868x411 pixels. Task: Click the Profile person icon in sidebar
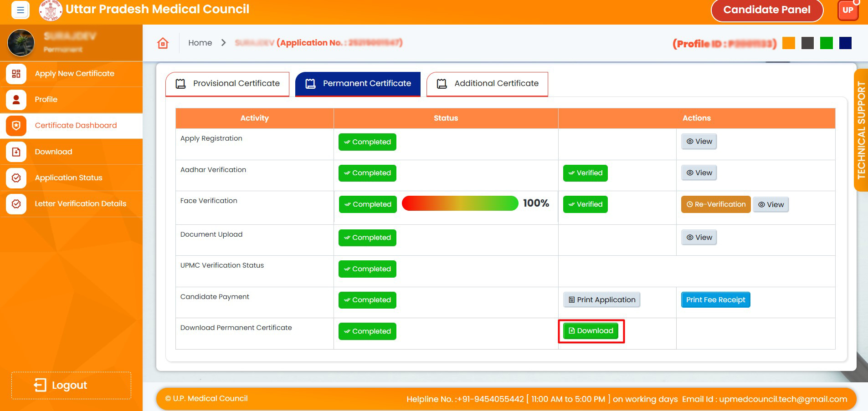pos(16,100)
